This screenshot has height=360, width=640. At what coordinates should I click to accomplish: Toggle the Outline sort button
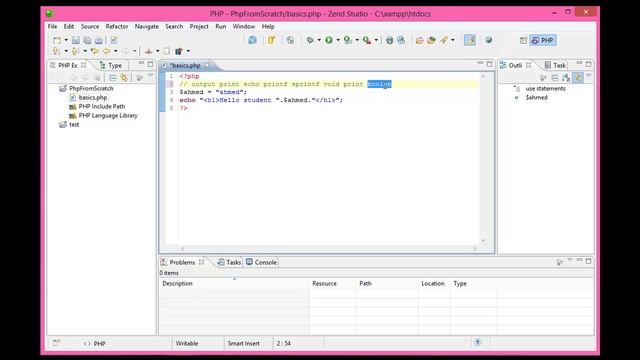tap(566, 78)
